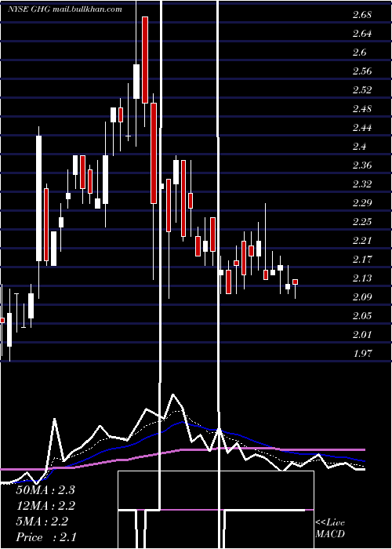Click the 2.01 price axis label
Screen dimensions: 392x549
(362, 335)
